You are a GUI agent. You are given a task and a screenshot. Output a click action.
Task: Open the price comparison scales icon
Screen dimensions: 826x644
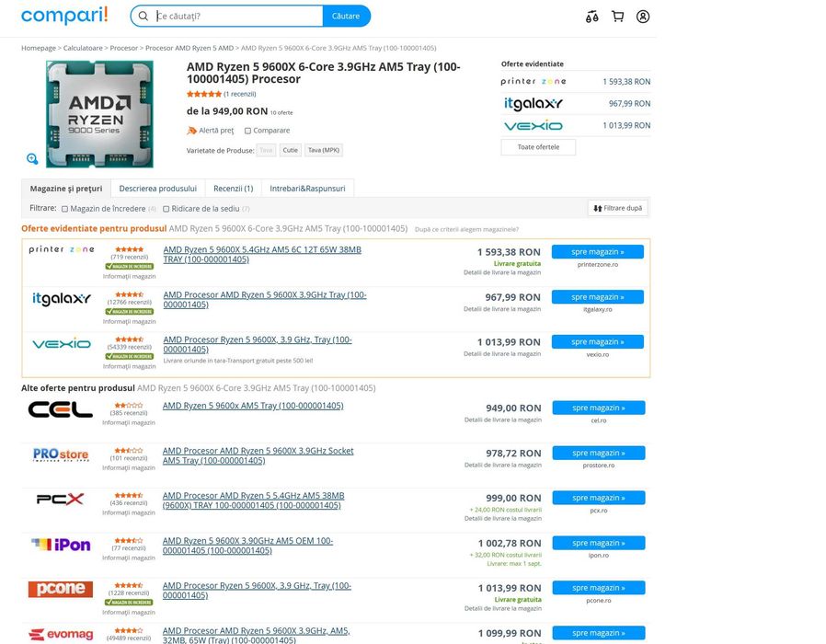click(x=591, y=17)
